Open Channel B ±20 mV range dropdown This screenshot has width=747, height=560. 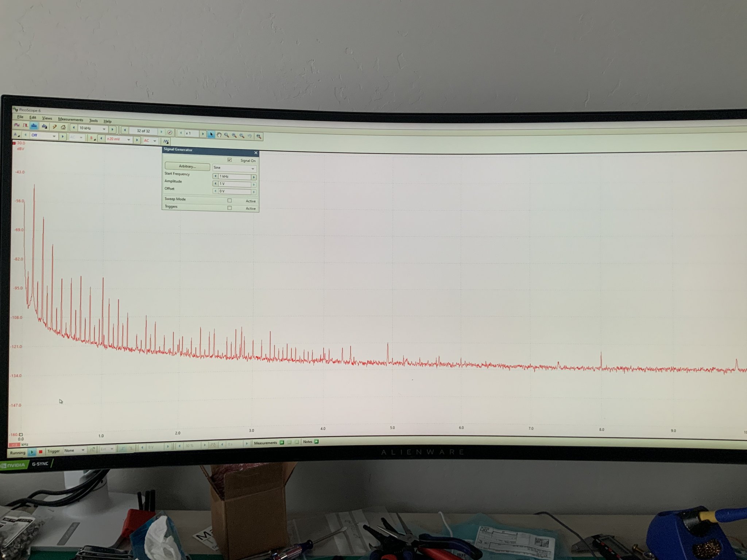click(119, 139)
